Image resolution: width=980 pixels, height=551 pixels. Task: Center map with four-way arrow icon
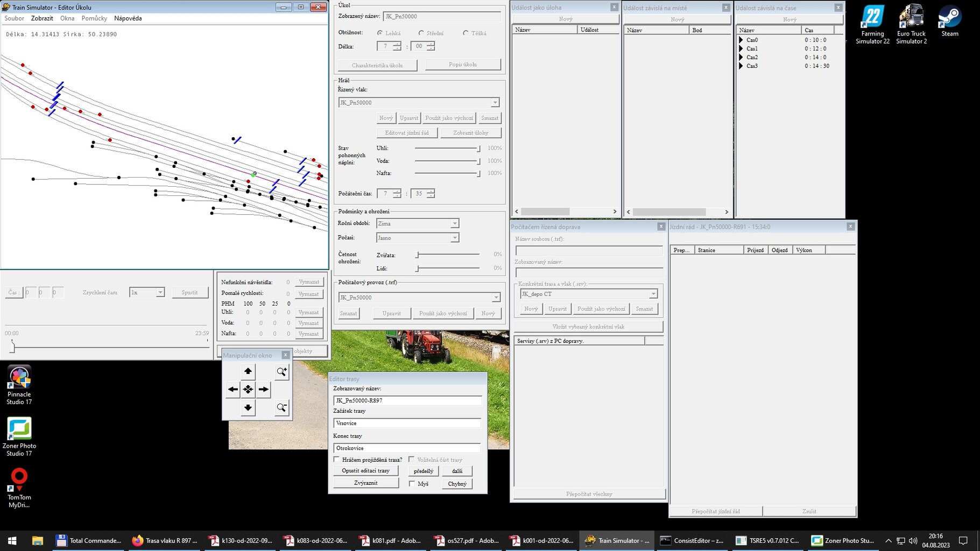click(248, 389)
